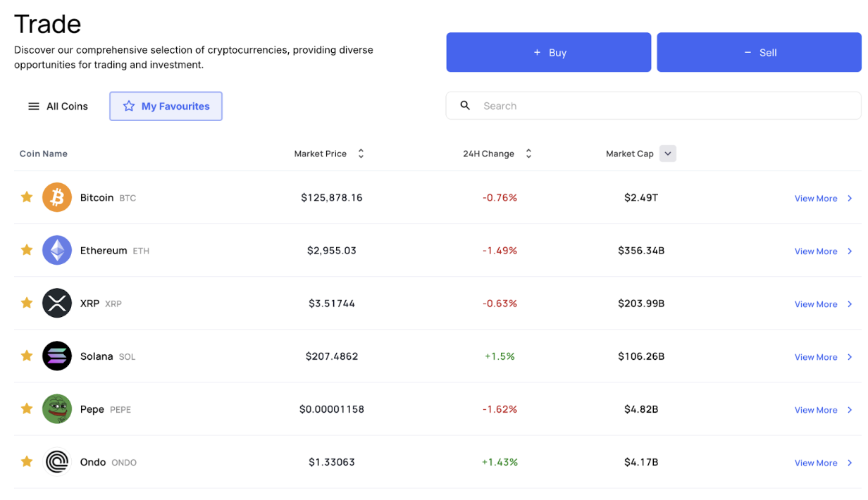
Task: Open View More for Bitcoin
Action: pos(816,199)
